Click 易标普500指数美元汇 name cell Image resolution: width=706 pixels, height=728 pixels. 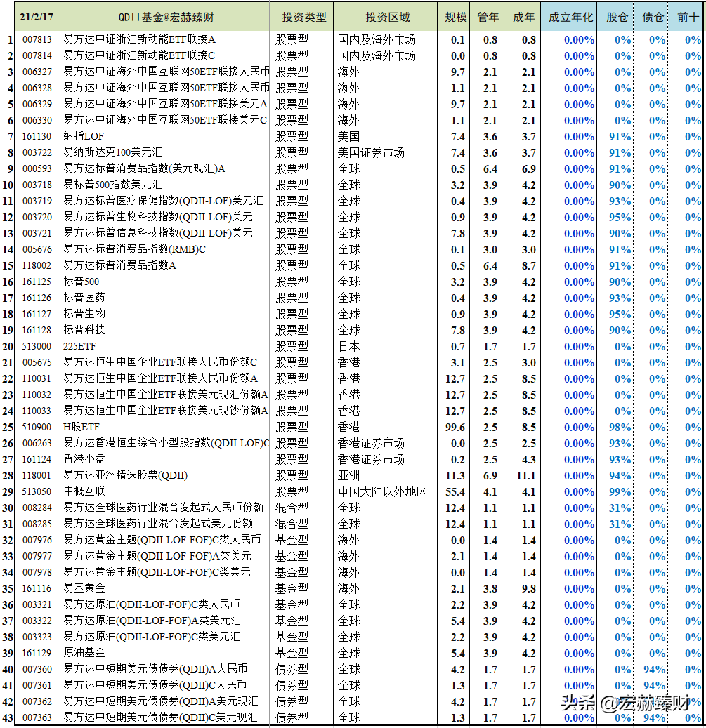[x=113, y=185]
